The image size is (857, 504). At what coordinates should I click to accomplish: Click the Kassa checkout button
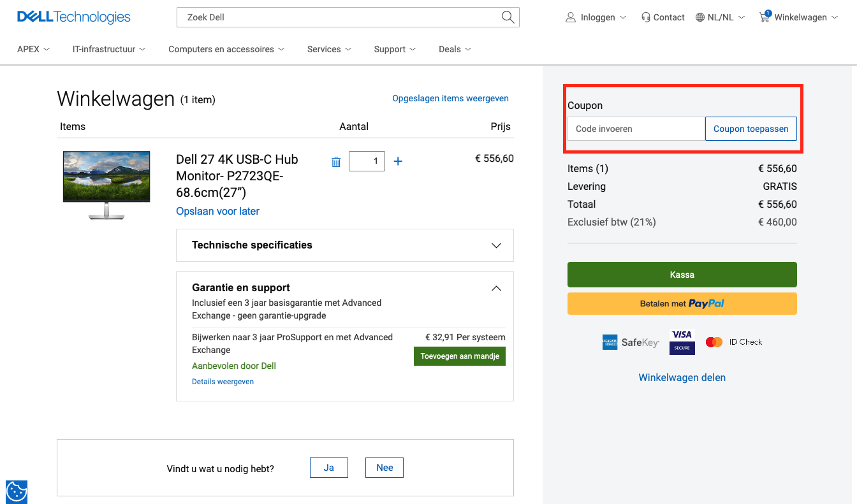[x=682, y=275]
